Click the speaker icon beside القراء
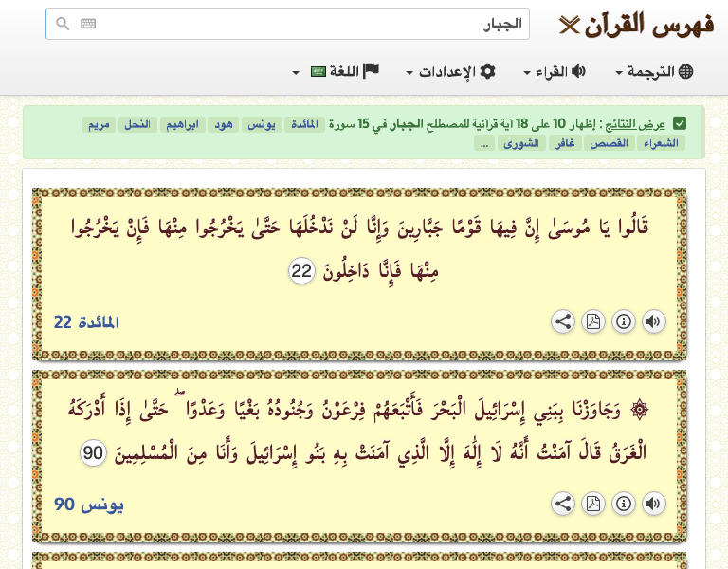The height and width of the screenshot is (569, 728). [578, 71]
